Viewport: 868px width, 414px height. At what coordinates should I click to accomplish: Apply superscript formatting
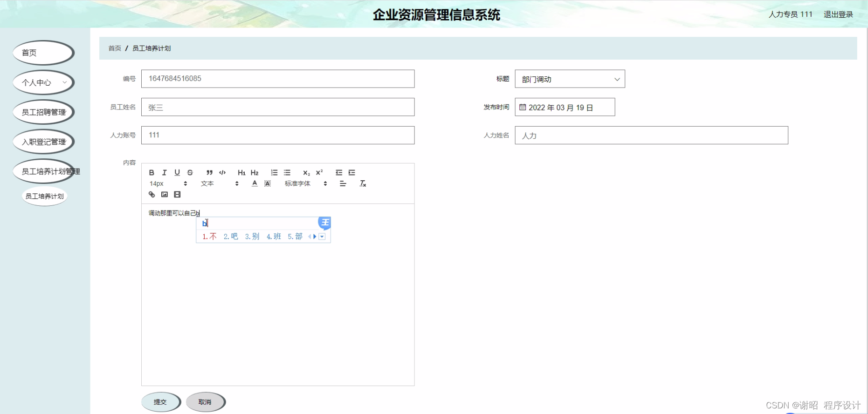click(x=319, y=172)
